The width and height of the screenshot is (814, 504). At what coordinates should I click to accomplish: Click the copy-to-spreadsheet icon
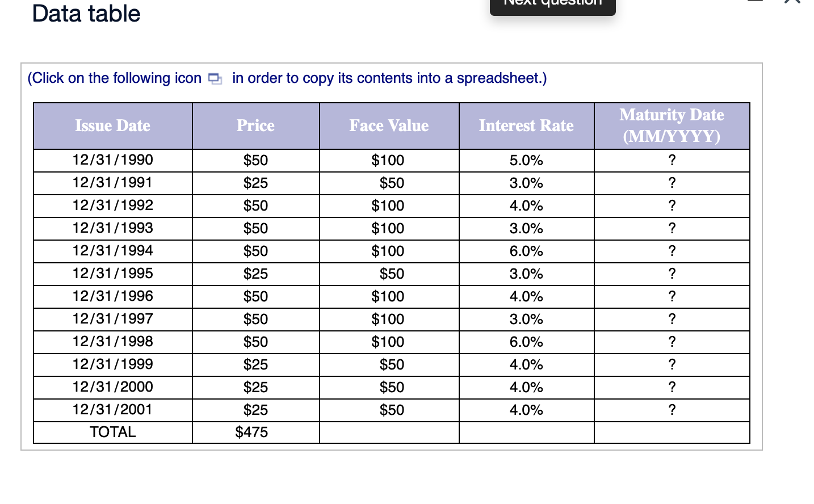214,78
